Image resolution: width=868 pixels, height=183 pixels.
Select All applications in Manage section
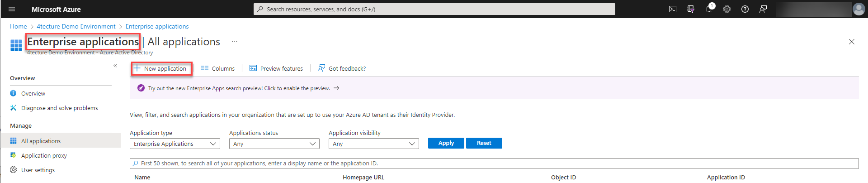61,141
